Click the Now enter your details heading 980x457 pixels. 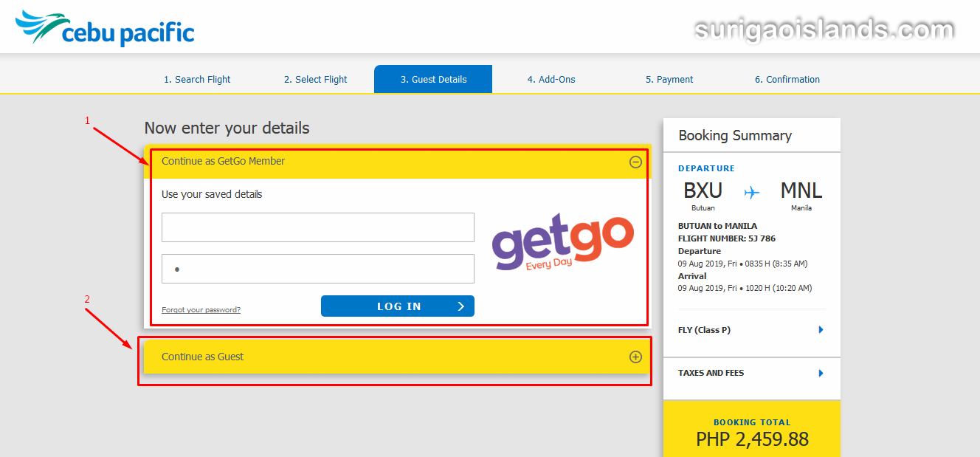[227, 128]
